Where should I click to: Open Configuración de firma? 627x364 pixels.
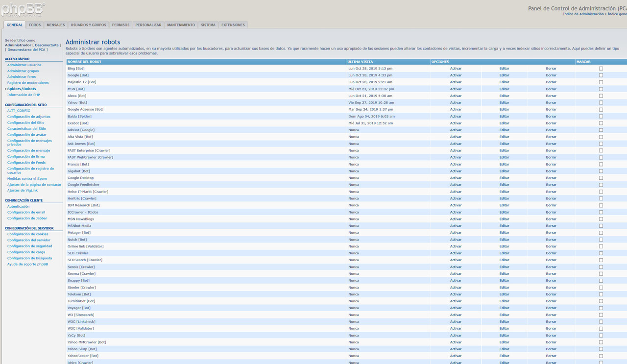point(26,156)
